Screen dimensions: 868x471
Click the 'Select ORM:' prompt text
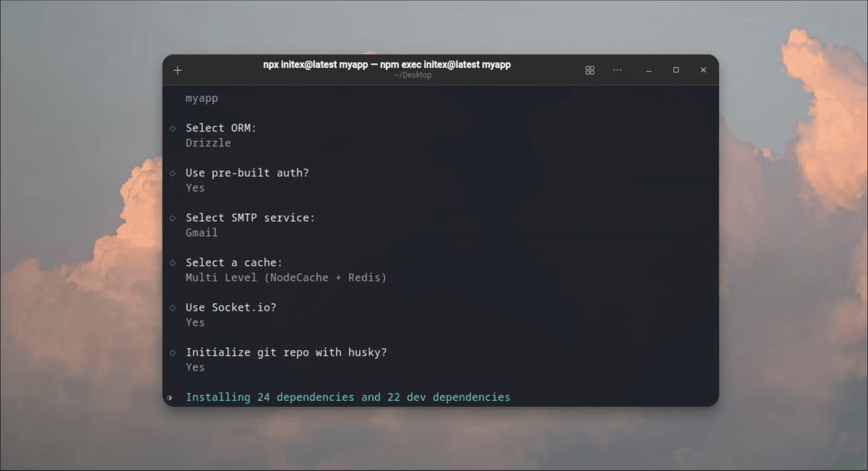221,128
